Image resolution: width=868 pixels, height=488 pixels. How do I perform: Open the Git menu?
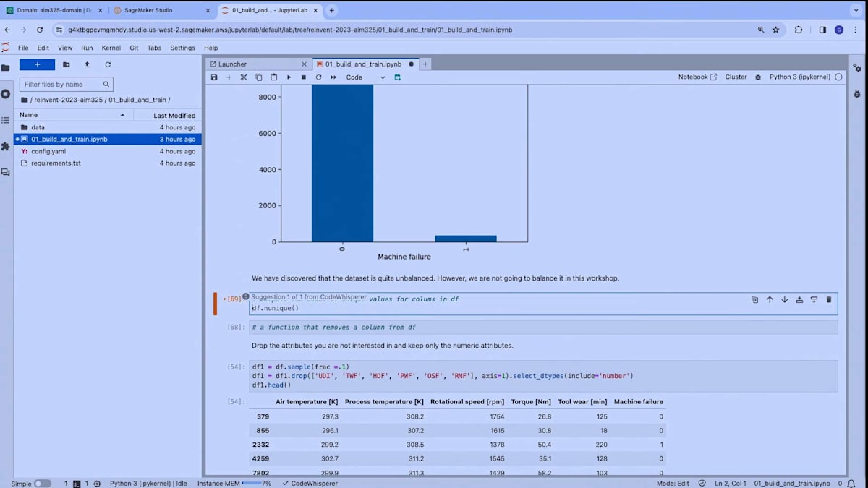pyautogui.click(x=134, y=48)
